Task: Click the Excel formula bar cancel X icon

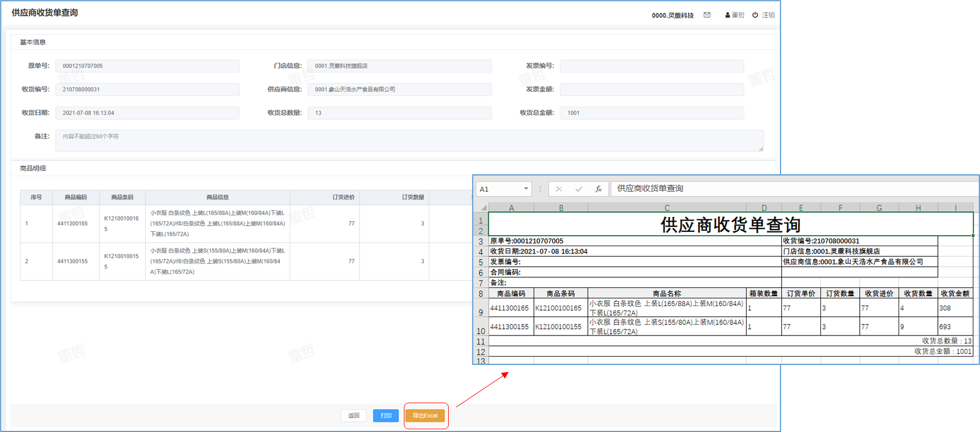Action: [x=558, y=189]
